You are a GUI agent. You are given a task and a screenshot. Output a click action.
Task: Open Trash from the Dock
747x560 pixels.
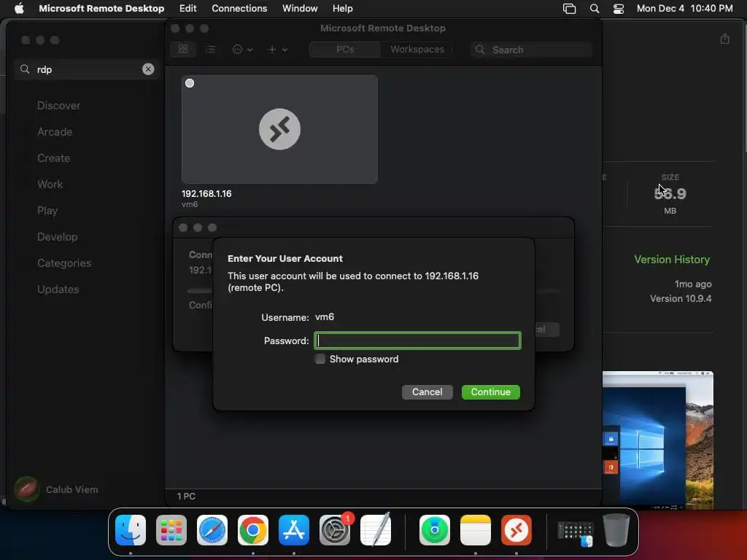616,530
